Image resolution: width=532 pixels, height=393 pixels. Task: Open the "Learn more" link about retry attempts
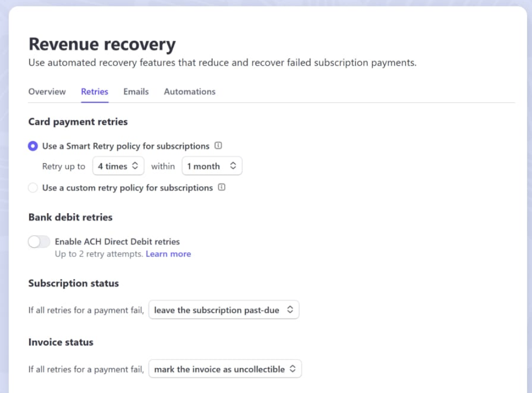point(168,254)
